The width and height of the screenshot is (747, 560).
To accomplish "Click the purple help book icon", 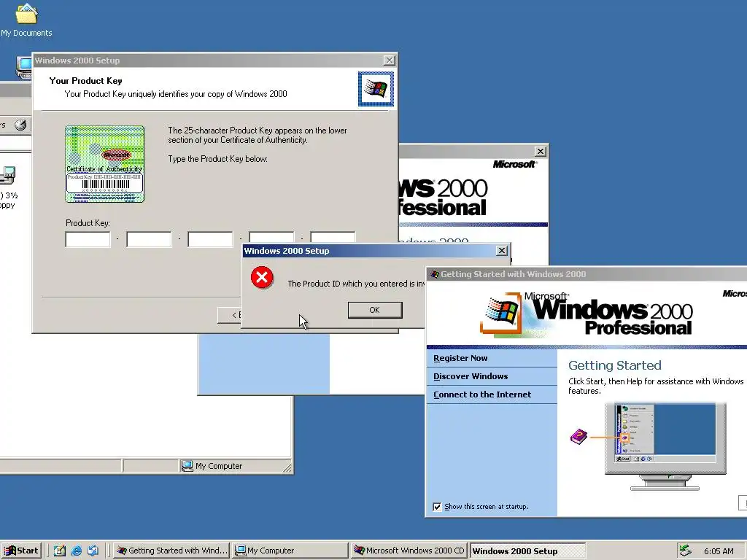I will click(x=578, y=436).
